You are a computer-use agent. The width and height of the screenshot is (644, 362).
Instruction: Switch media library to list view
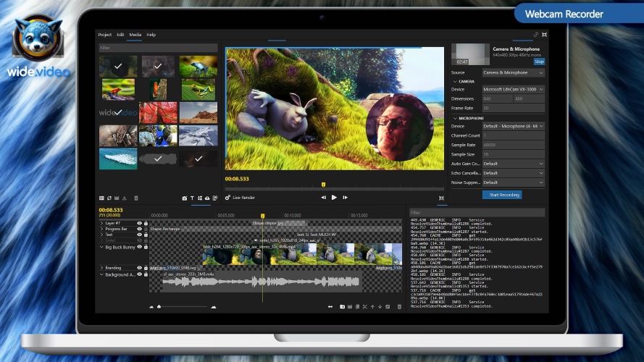click(x=101, y=198)
